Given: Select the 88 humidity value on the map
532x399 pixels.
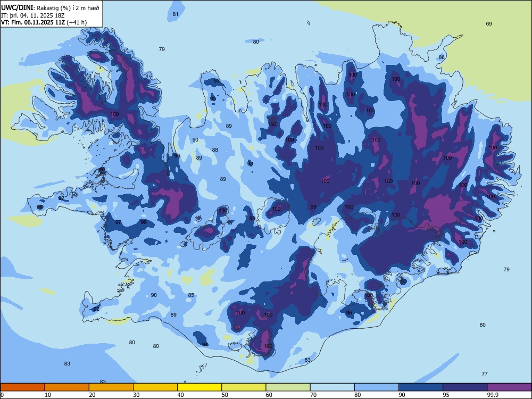Looking at the screenshot, I should (215, 150).
